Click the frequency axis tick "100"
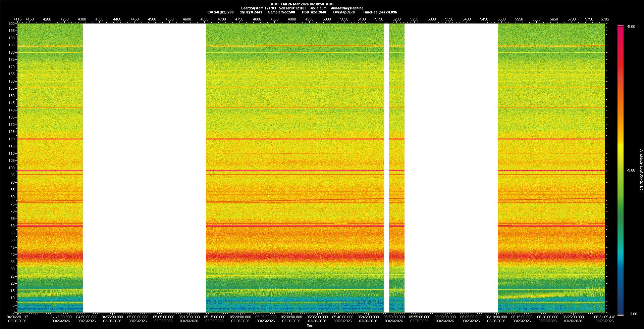Viewport: 644px width, 329px height. point(12,168)
